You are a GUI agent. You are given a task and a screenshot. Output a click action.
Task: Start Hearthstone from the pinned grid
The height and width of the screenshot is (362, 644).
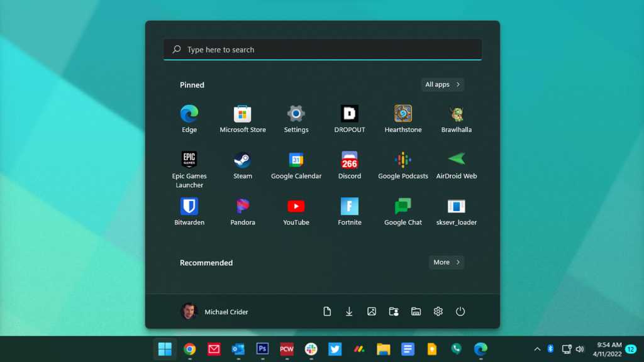pos(403,119)
